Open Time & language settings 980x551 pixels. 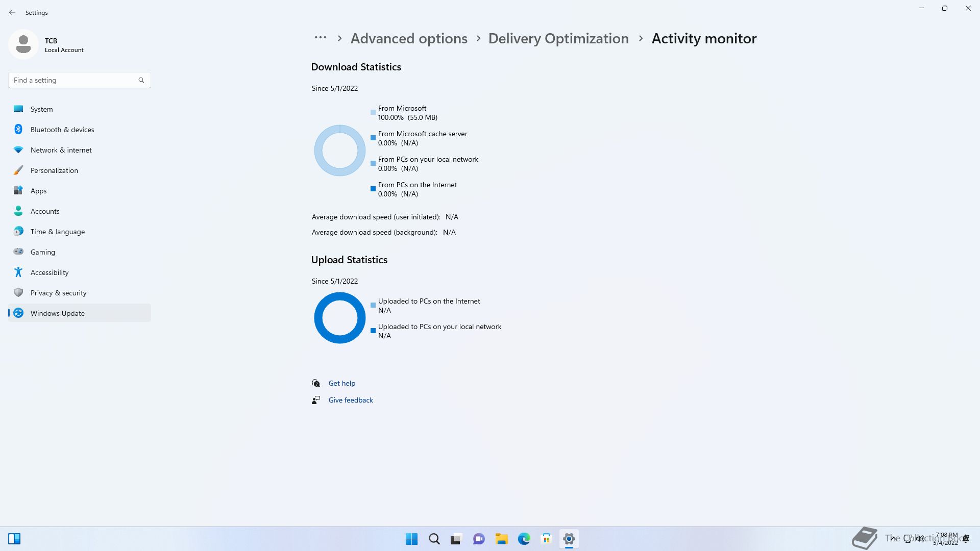[x=79, y=232]
